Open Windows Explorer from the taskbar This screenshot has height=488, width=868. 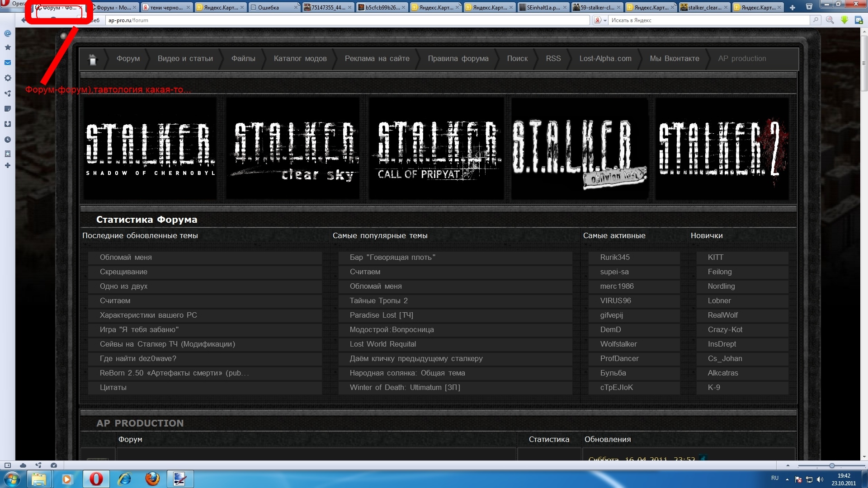click(x=39, y=479)
